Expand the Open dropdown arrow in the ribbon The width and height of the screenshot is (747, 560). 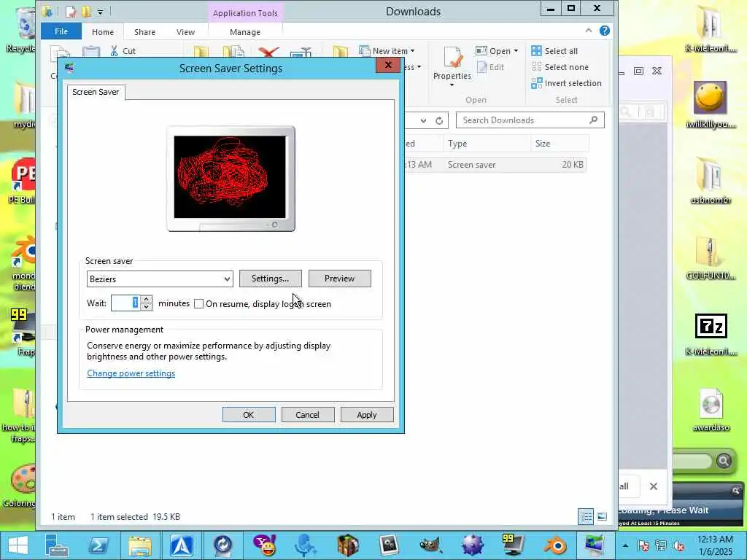516,51
